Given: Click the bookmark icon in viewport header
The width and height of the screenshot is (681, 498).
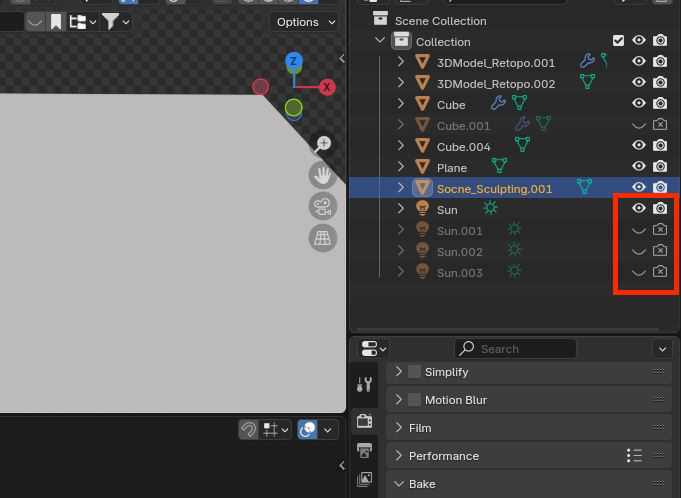Looking at the screenshot, I should [56, 22].
